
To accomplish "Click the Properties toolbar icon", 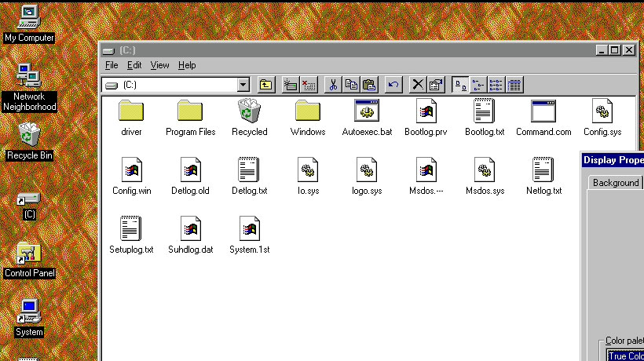I will click(x=436, y=85).
